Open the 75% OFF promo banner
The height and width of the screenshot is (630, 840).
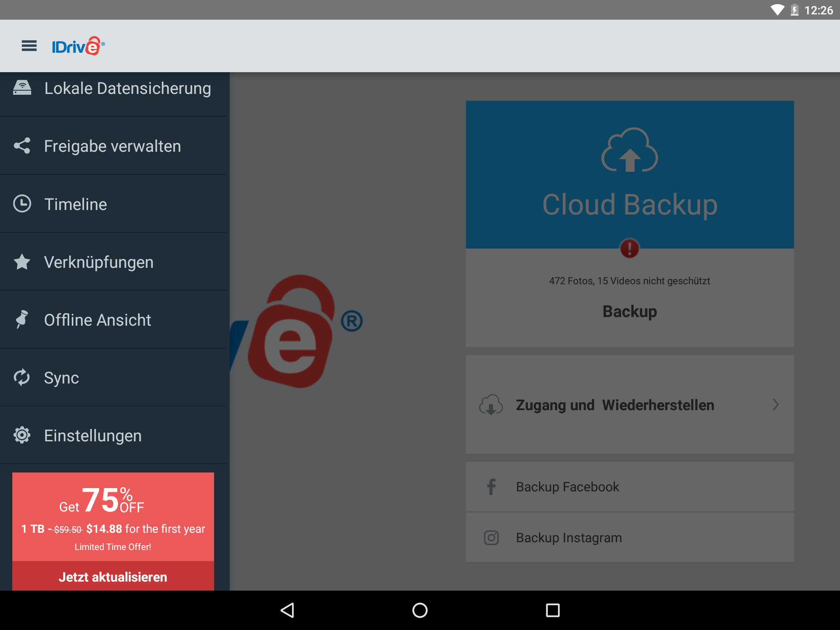click(x=113, y=517)
